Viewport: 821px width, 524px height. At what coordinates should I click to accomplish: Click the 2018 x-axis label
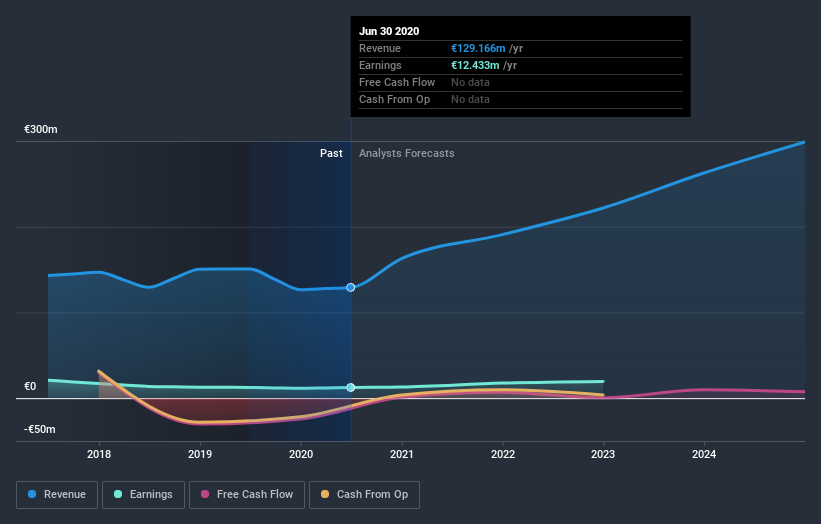click(99, 454)
